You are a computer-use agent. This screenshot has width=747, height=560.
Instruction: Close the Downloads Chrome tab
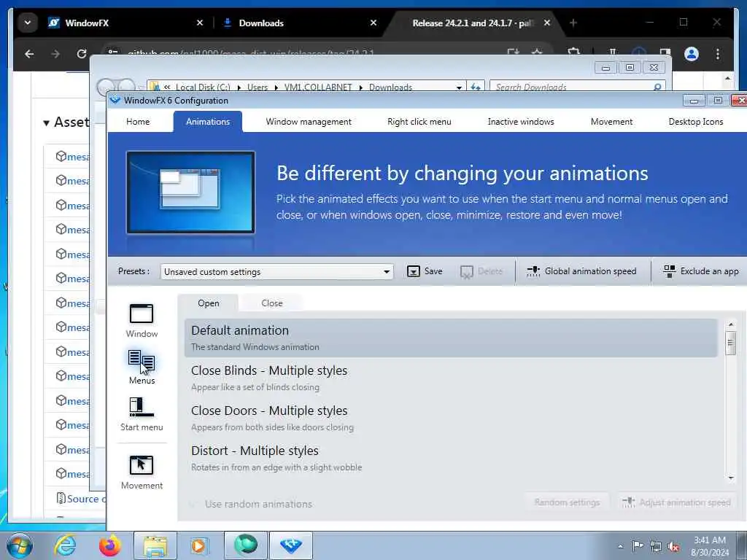tap(373, 23)
